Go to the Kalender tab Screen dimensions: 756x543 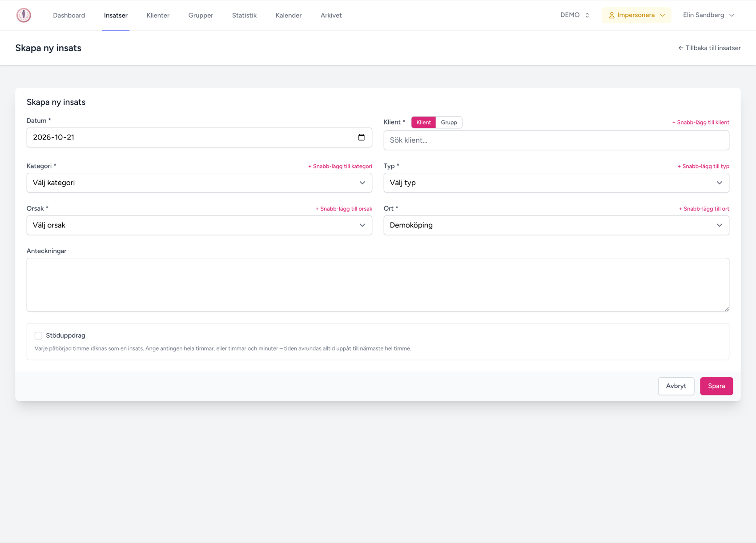pyautogui.click(x=289, y=15)
